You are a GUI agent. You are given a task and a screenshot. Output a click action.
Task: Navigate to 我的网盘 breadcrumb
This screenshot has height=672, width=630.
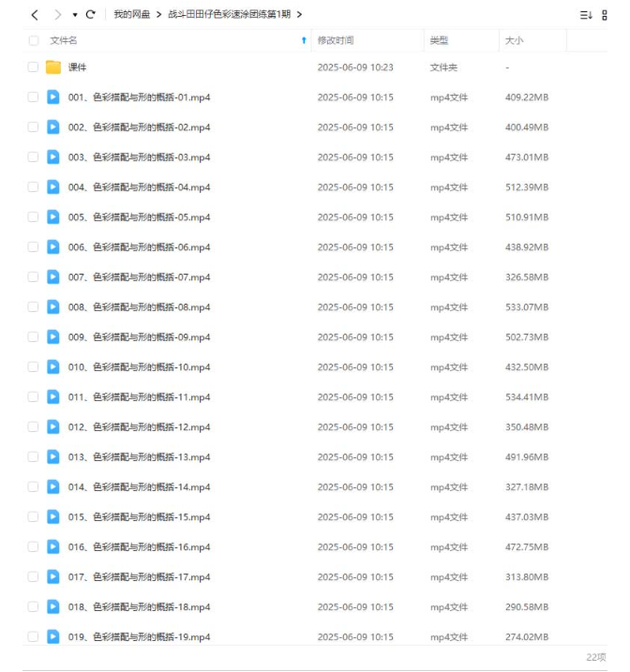click(x=131, y=14)
